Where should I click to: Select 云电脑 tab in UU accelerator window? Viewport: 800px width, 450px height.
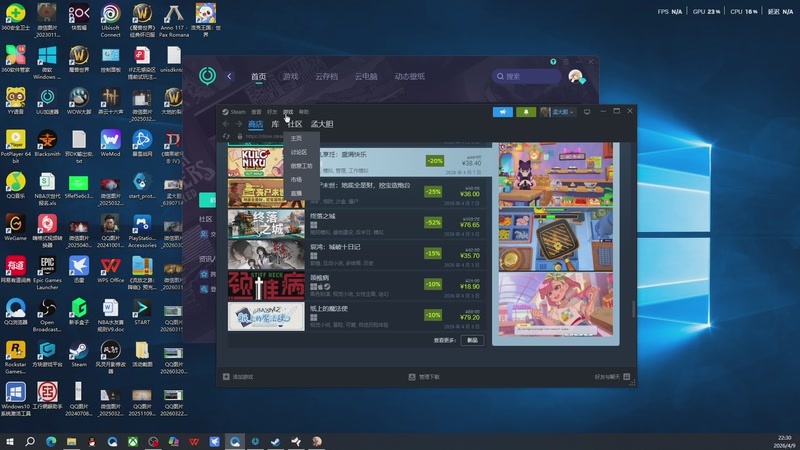(366, 77)
